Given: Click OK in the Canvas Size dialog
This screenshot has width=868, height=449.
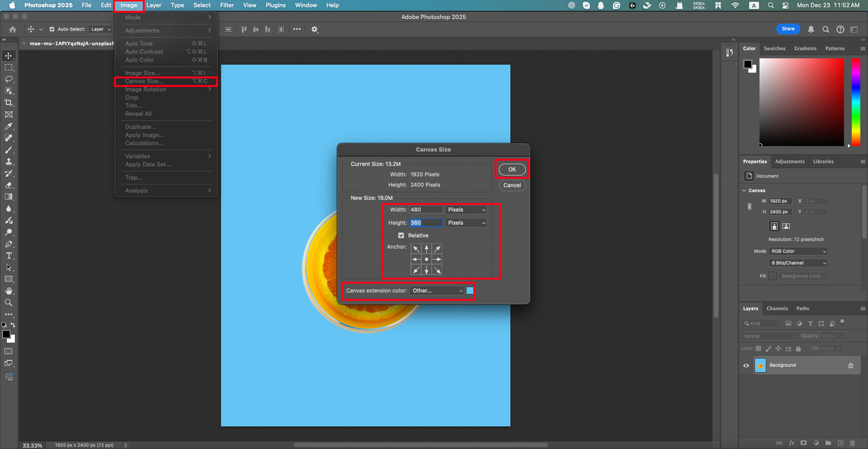Looking at the screenshot, I should 512,170.
